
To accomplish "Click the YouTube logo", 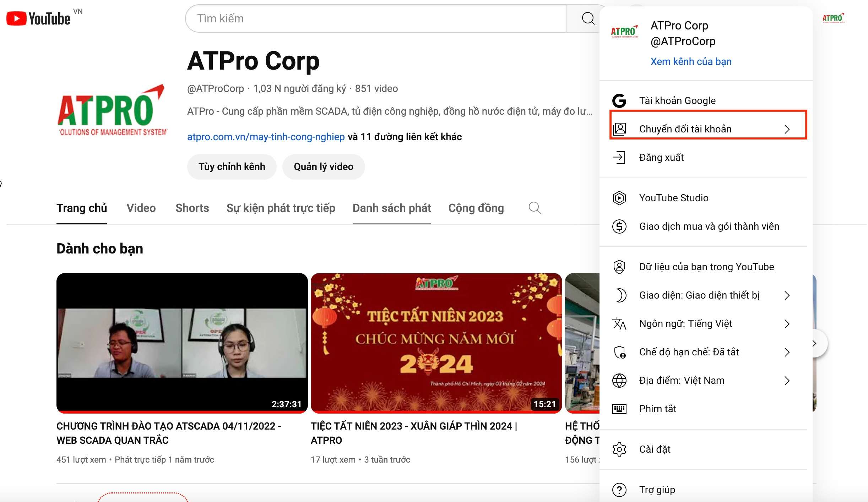I will [x=38, y=18].
